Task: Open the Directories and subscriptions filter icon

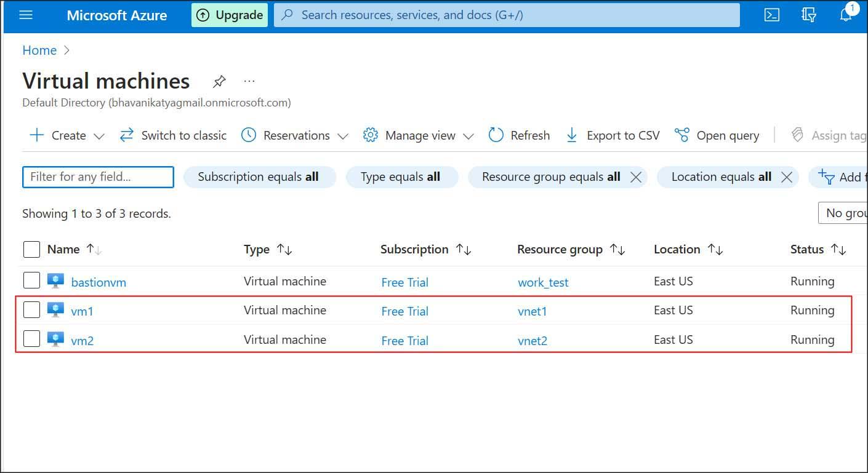Action: pos(809,15)
